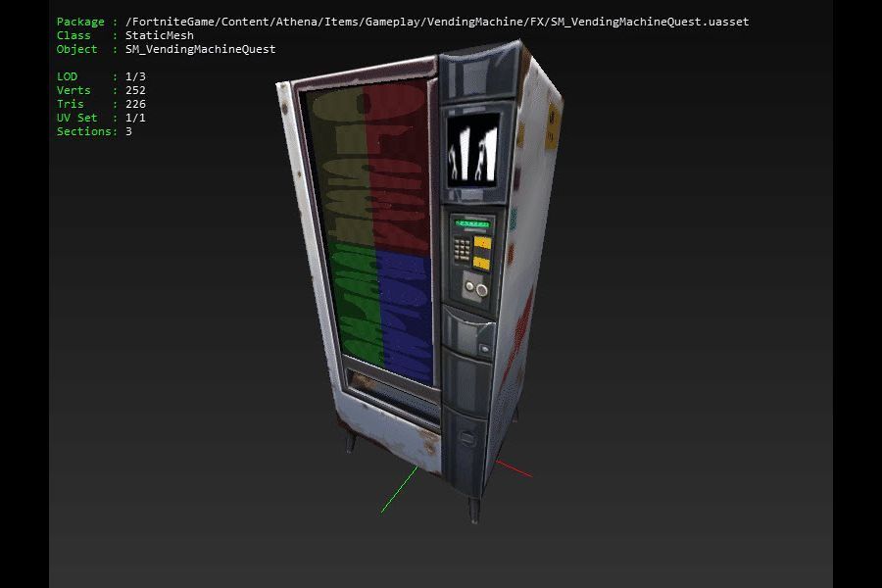Select the 'StaticMesh' class value
The image size is (882, 588).
[x=160, y=35]
